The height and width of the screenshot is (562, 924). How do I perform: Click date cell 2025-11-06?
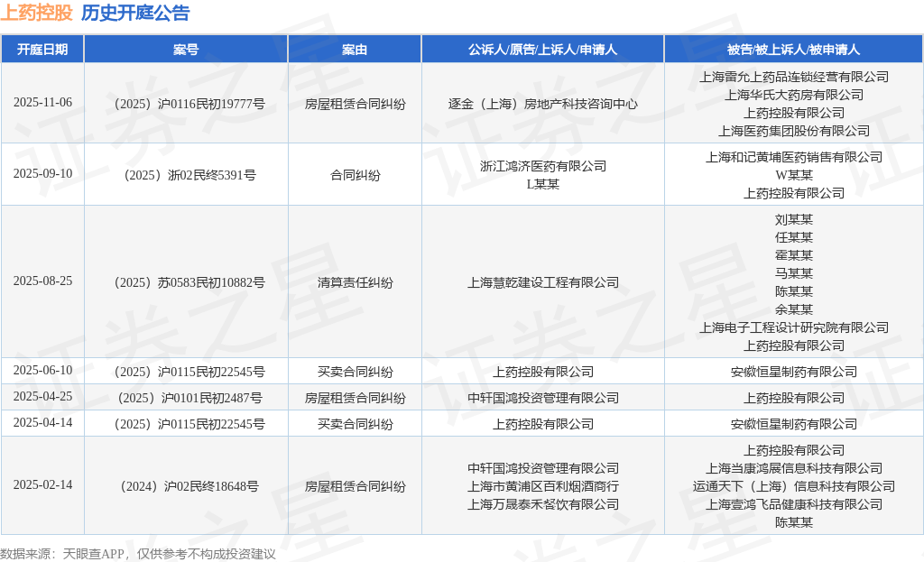coord(42,103)
